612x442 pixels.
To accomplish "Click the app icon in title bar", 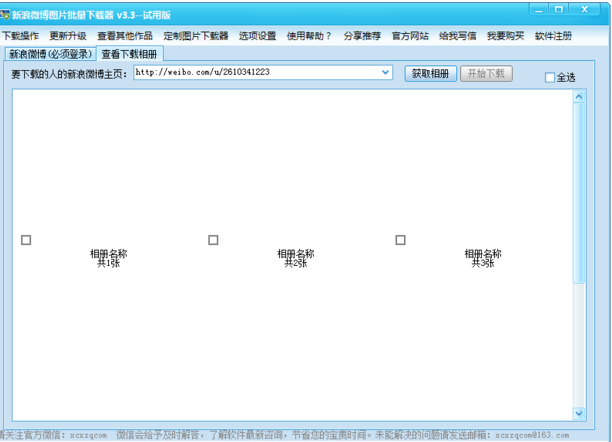I will coord(5,15).
